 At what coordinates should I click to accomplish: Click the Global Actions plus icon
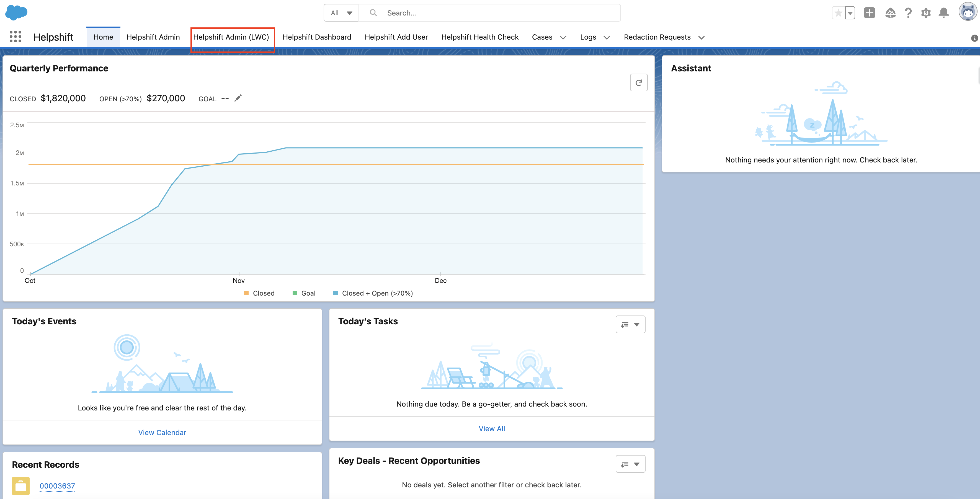coord(869,13)
